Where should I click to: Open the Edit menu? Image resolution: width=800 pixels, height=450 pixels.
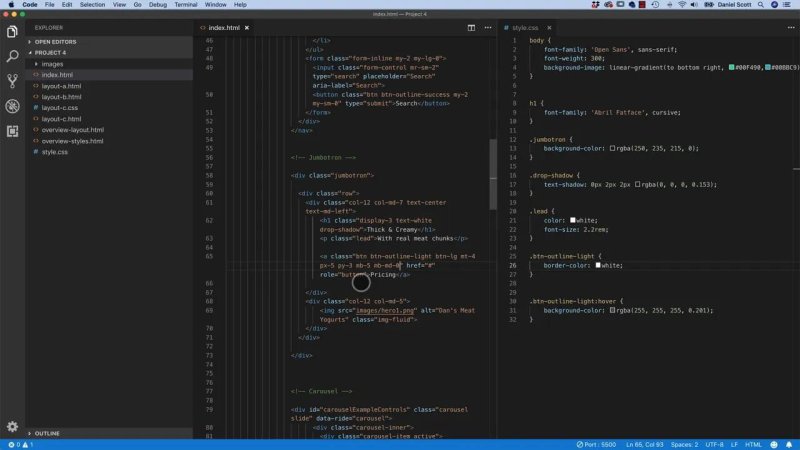pyautogui.click(x=67, y=5)
